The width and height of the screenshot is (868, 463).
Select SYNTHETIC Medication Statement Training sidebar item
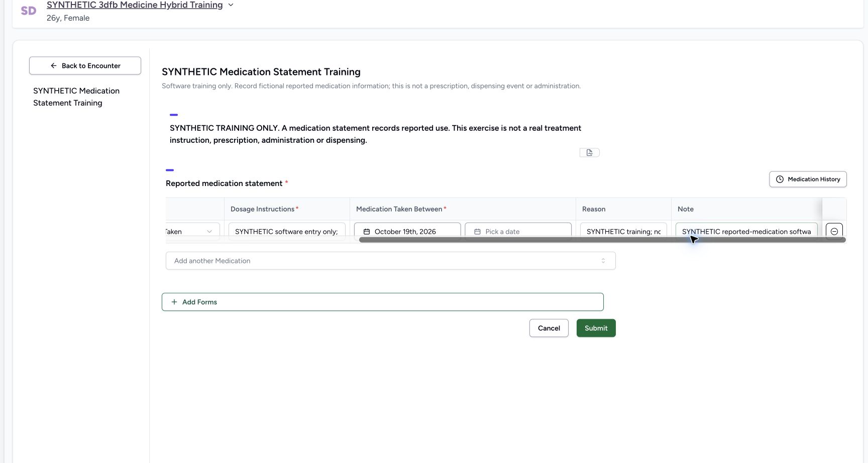point(76,97)
